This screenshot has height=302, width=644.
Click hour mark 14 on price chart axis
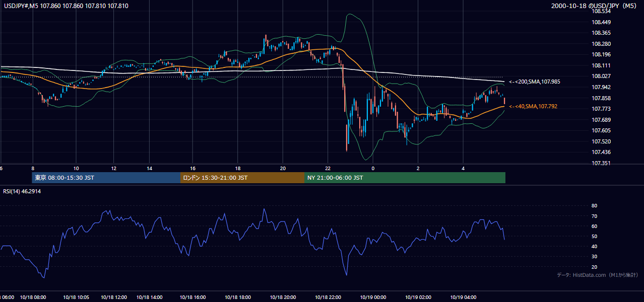click(150, 168)
